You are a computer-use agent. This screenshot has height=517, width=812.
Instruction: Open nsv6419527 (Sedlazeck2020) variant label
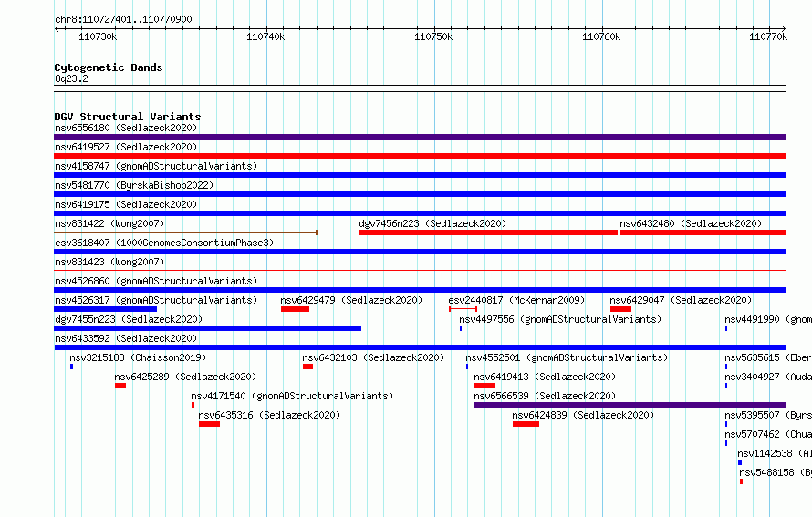(x=126, y=147)
